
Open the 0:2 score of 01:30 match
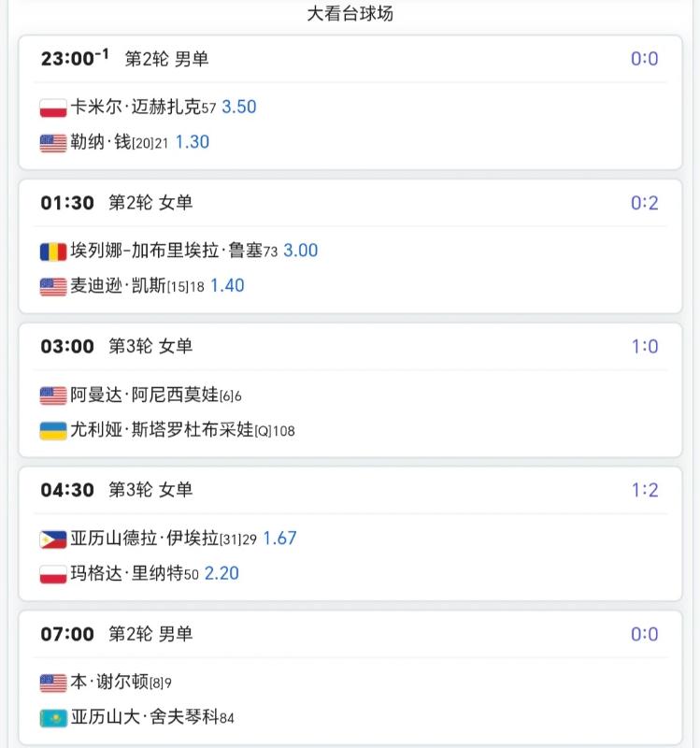644,203
